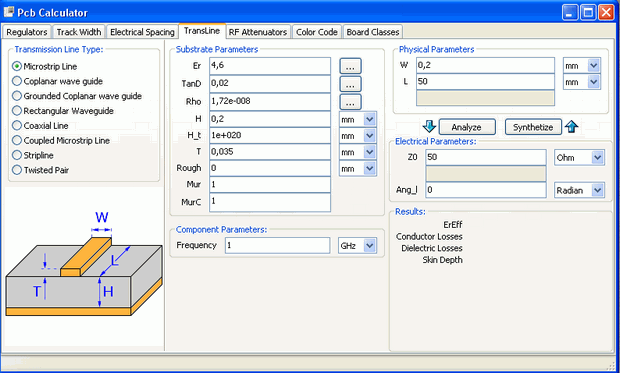Click the blue down arrow beside Analyze
This screenshot has width=620, height=373.
pos(429,127)
